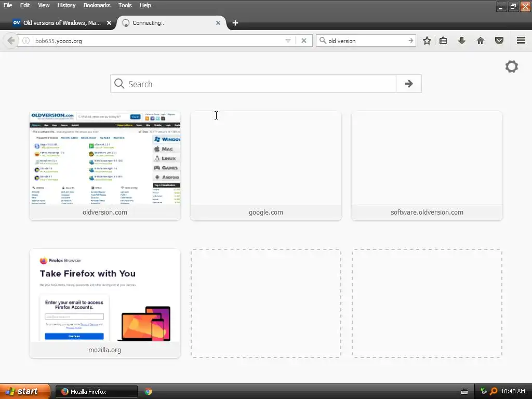Image resolution: width=532 pixels, height=399 pixels.
Task: Click the 10:48 AM taskbar clock
Action: click(x=513, y=392)
